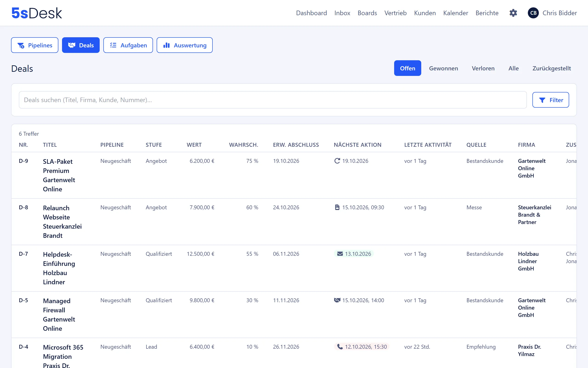The image size is (588, 368).
Task: Click the handshake icon in the D-5 next action
Action: pyautogui.click(x=337, y=300)
